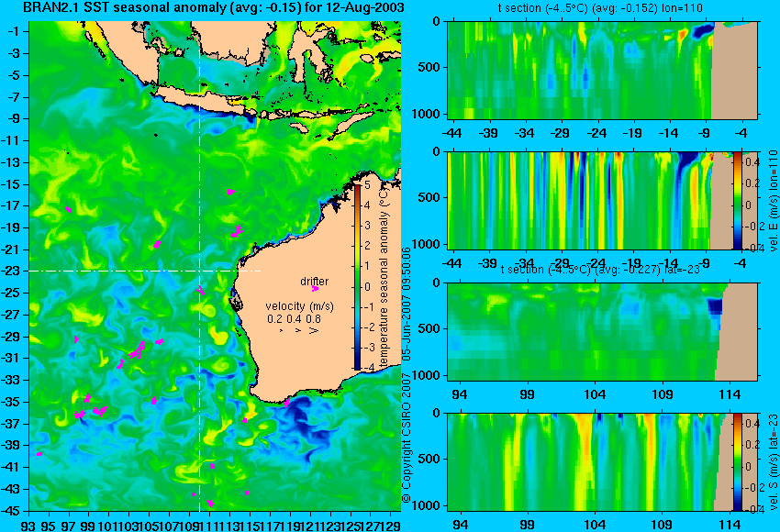This screenshot has width=780, height=532.
Task: Open the temperature section panel for lon=110
Action: coord(602,70)
